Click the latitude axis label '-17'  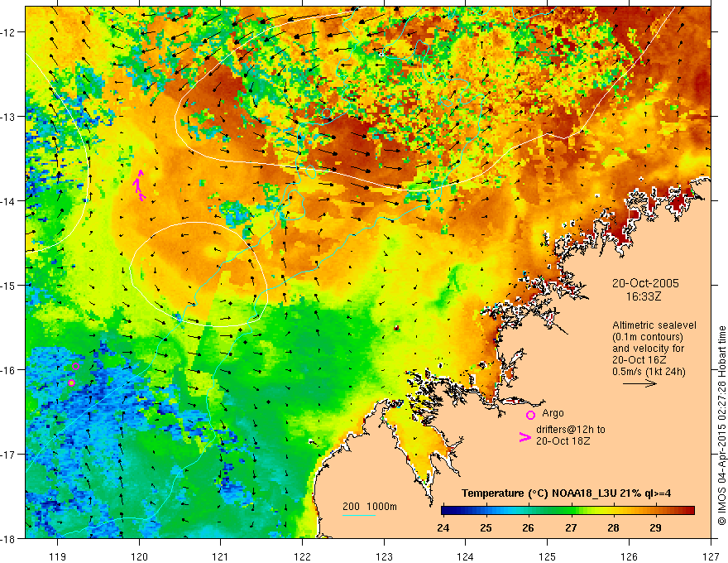tap(8, 454)
